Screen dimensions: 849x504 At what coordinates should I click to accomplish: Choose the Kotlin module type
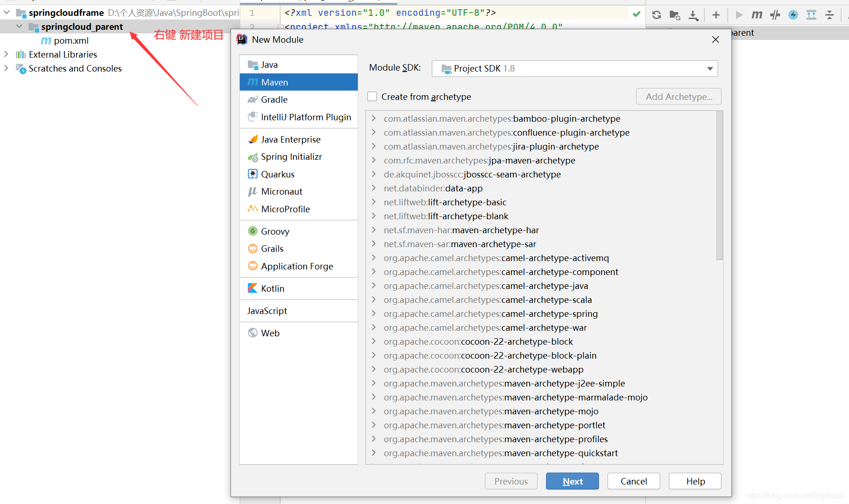(x=299, y=288)
